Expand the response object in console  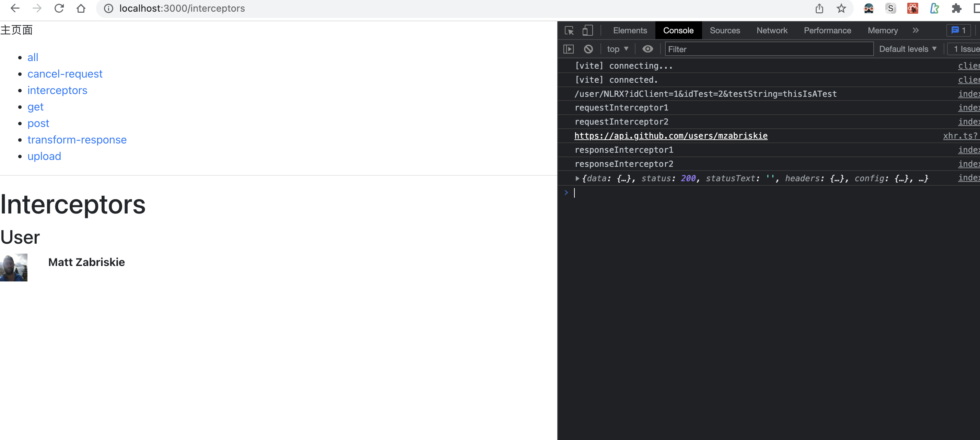click(x=576, y=179)
